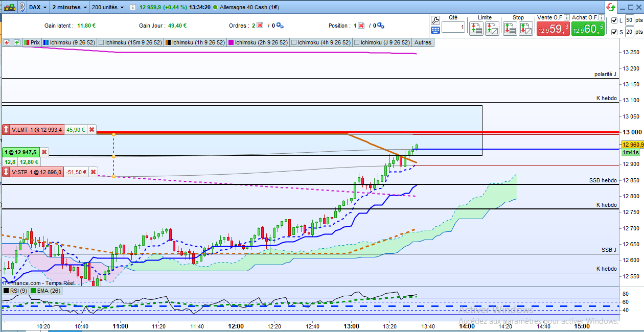Click the Qté quantity input field

click(x=454, y=28)
